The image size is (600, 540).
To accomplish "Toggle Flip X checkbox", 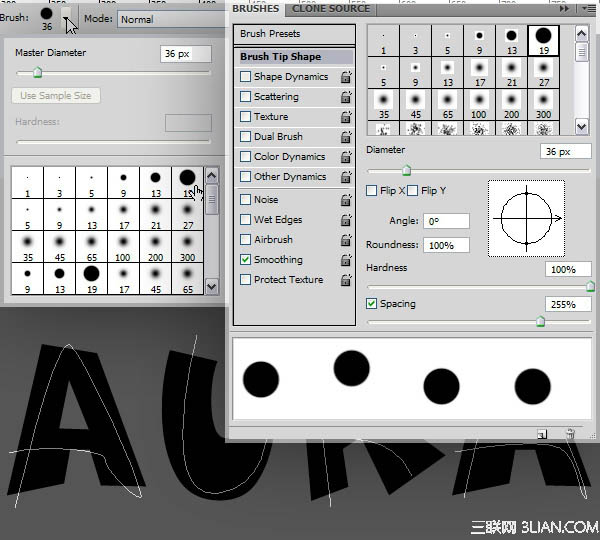I will 372,191.
